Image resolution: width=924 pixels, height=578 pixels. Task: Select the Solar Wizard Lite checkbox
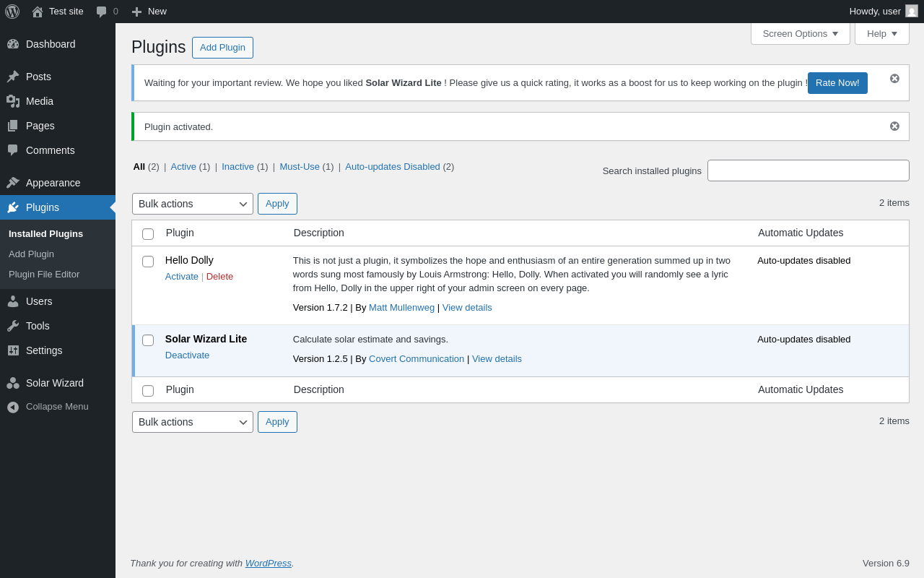[148, 340]
